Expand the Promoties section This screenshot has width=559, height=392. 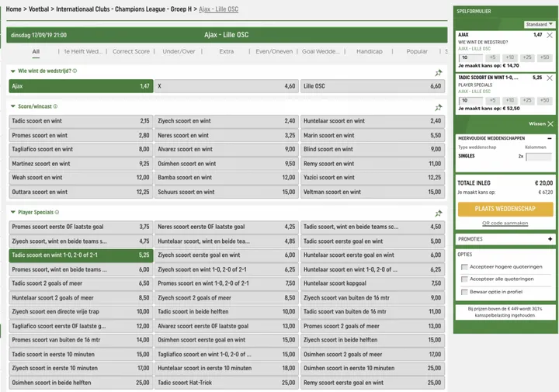click(550, 239)
